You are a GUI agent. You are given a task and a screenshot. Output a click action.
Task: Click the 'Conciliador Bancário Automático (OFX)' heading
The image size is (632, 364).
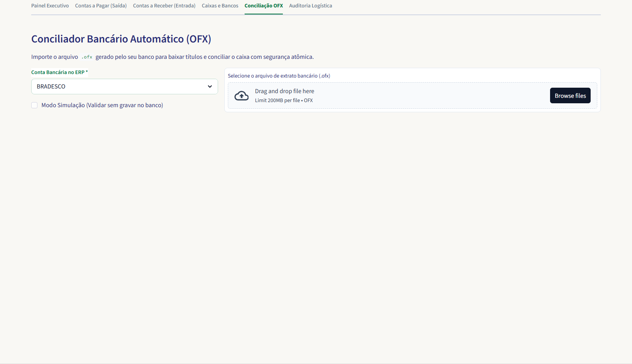pyautogui.click(x=121, y=39)
